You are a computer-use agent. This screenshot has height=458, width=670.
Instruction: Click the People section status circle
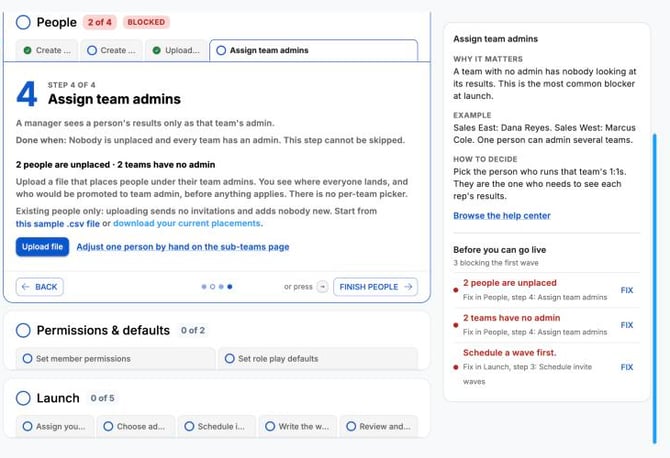click(x=23, y=22)
